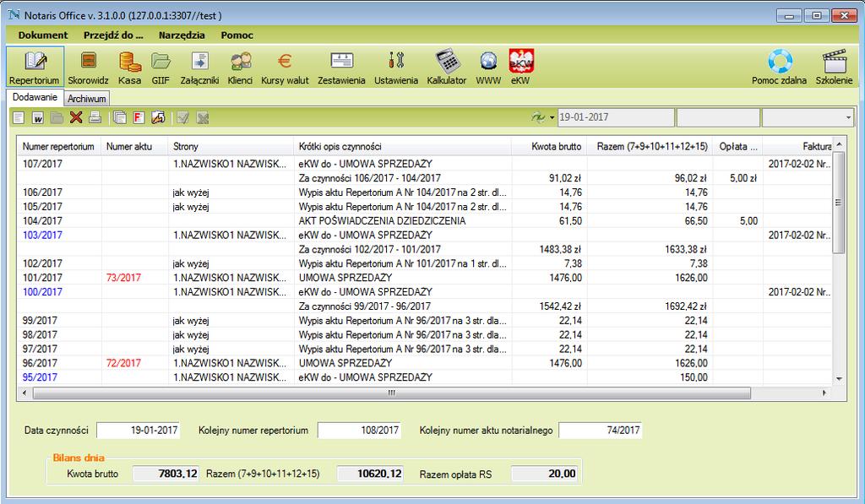
Task: Click the clipboard with pencil toolbar icon
Action: point(158,117)
